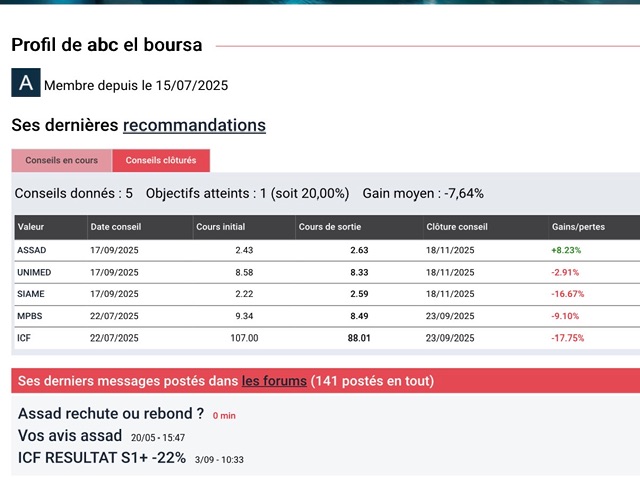This screenshot has width=640, height=485.
Task: Click the Valeur column header
Action: 31,227
